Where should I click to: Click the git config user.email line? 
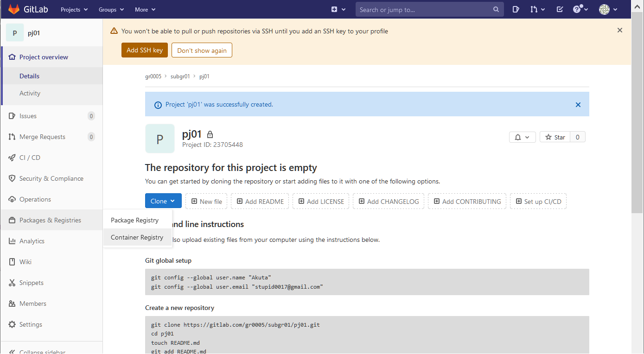pos(237,287)
